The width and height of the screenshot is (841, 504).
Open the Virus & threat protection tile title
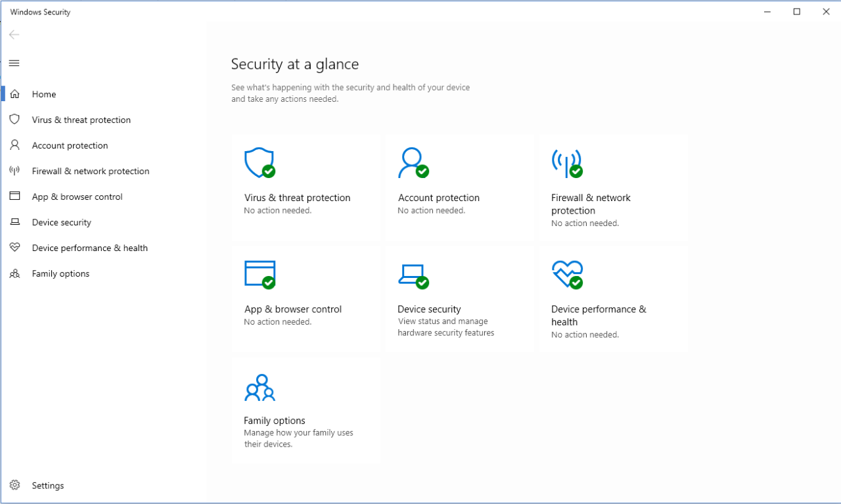tap(297, 198)
